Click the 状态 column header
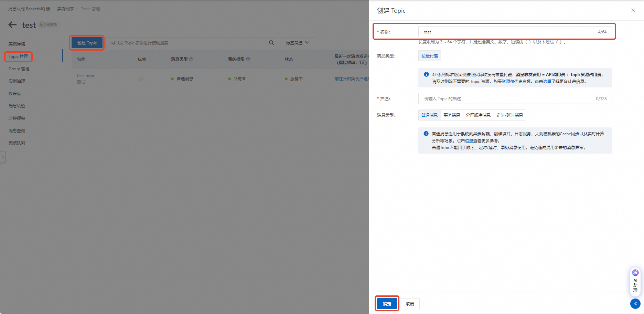The image size is (644, 314). point(289,60)
